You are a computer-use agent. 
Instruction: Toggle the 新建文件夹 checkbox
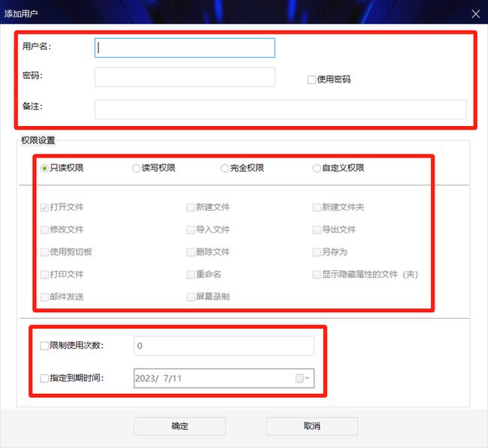tap(317, 207)
